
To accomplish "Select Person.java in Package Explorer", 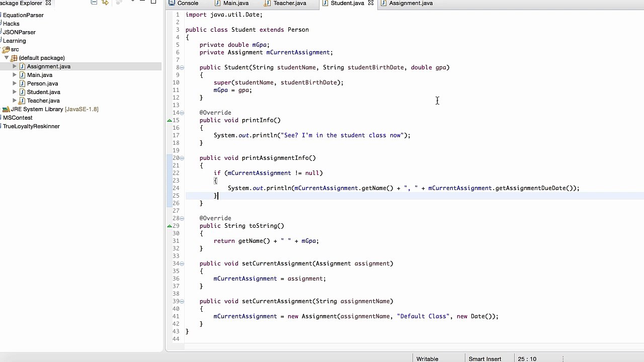I will click(42, 83).
